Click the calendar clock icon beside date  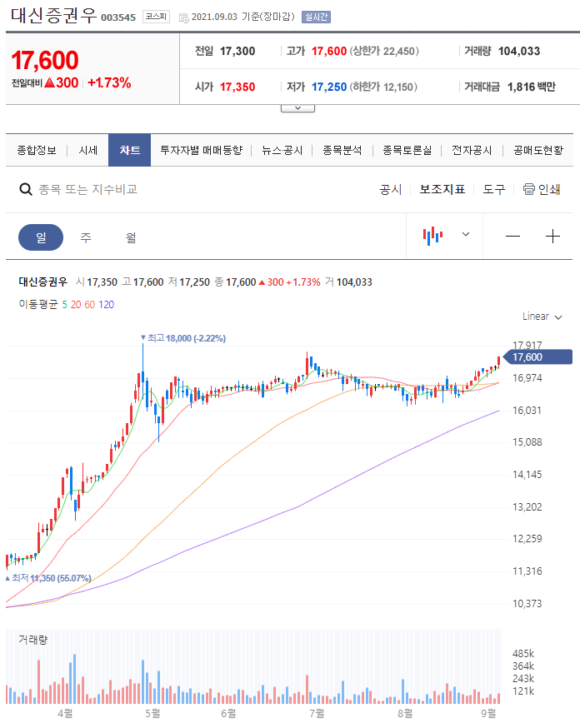(184, 18)
